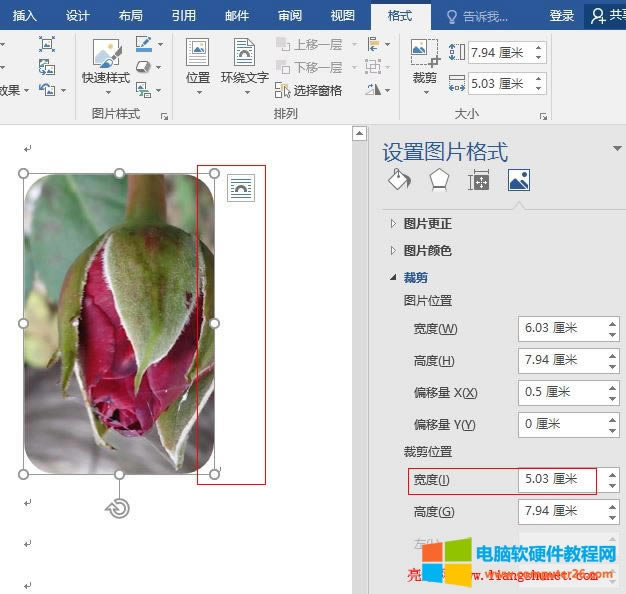Screen dimensions: 626x594
Task: Open the format pane options dropdown arrow
Action: [x=617, y=149]
